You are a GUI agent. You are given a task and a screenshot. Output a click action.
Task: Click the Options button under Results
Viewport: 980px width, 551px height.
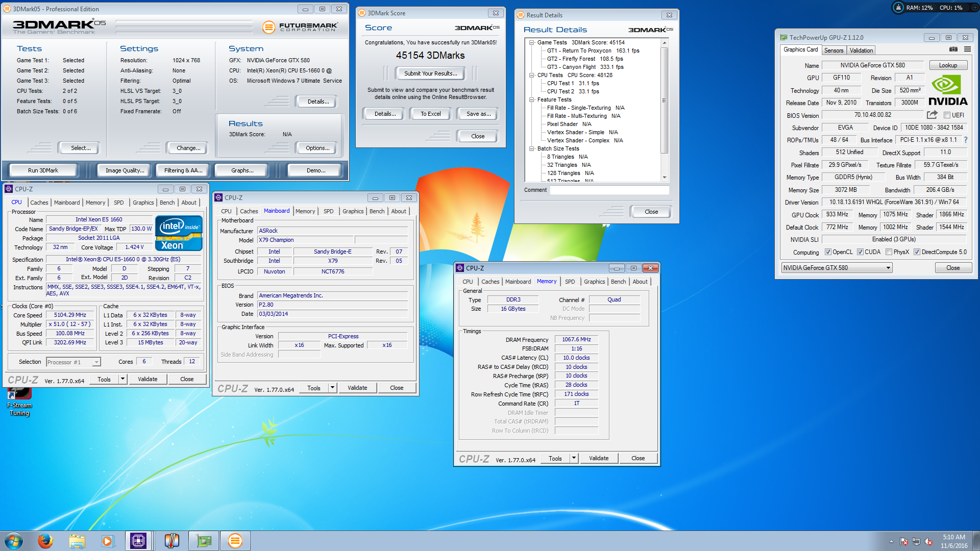[317, 148]
